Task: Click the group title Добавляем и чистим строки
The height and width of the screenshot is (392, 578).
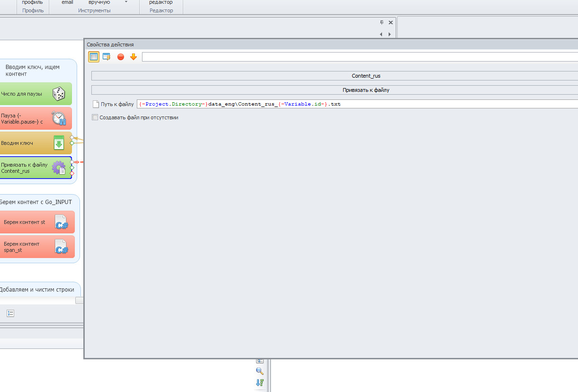Action: click(x=37, y=290)
